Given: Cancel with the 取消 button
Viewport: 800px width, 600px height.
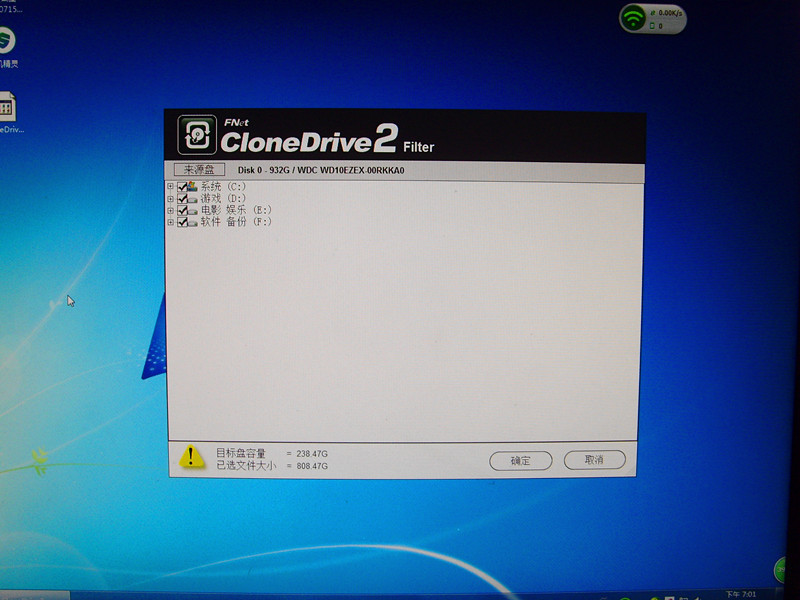Looking at the screenshot, I should point(594,460).
